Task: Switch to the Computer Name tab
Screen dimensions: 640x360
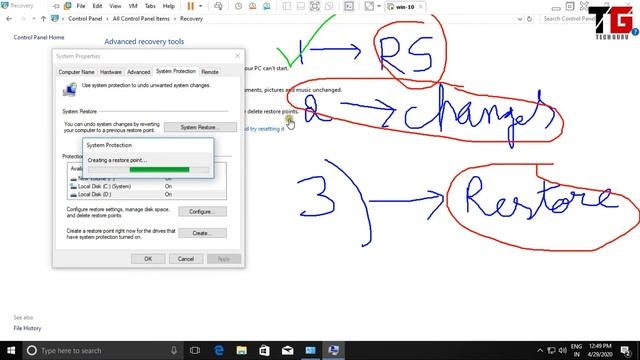Action: point(76,72)
